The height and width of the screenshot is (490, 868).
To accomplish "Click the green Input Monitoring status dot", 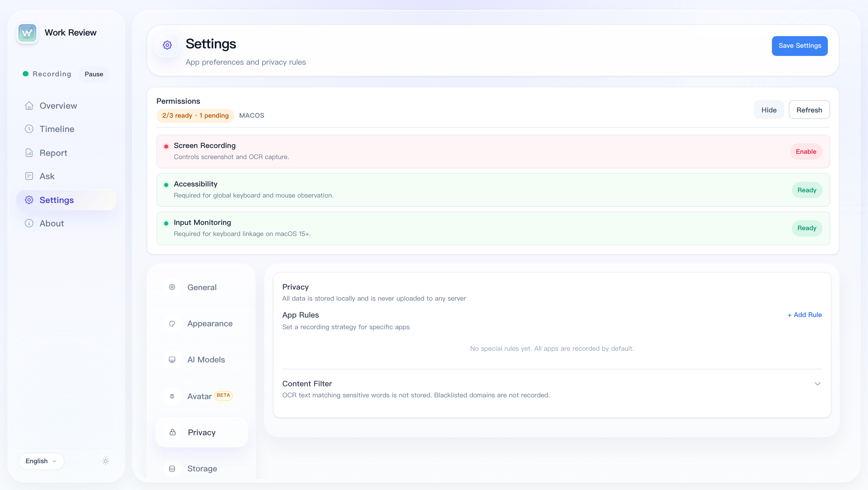I will point(166,223).
